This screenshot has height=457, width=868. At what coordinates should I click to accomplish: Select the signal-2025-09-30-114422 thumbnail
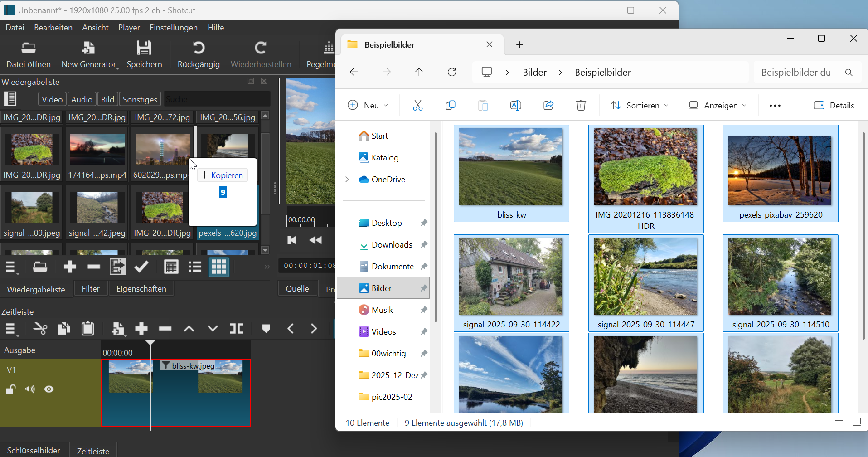pyautogui.click(x=511, y=277)
